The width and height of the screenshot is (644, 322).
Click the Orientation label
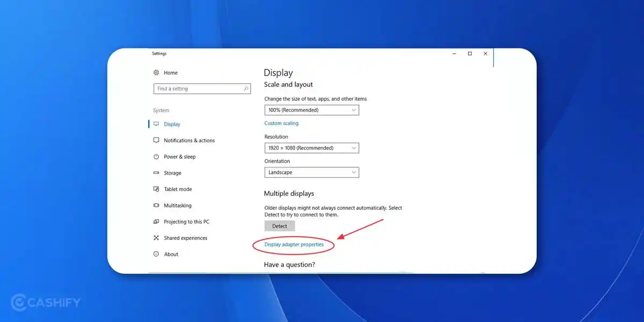[277, 161]
